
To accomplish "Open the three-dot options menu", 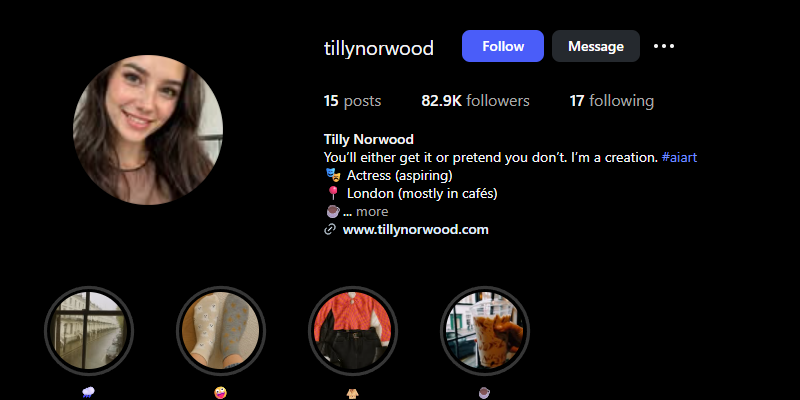I will click(664, 46).
